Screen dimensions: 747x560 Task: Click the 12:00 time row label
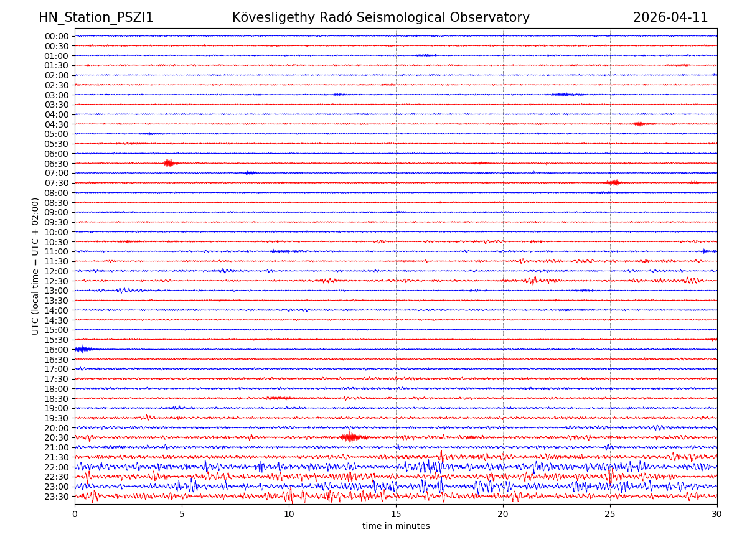coord(57,271)
